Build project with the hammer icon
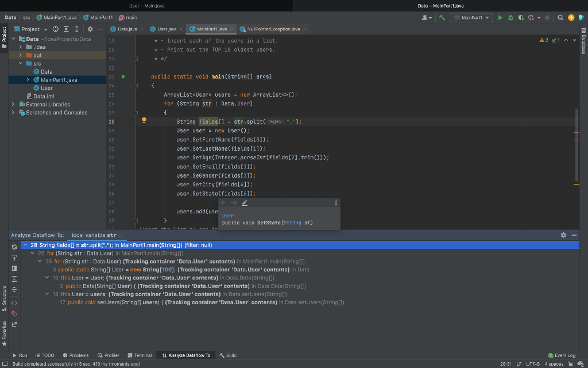This screenshot has height=368, width=588. click(x=442, y=18)
